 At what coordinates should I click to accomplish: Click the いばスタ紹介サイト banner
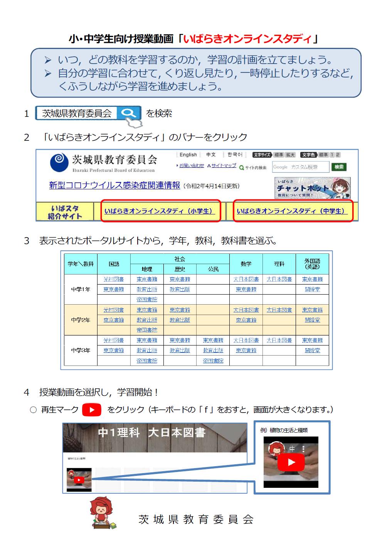click(65, 212)
